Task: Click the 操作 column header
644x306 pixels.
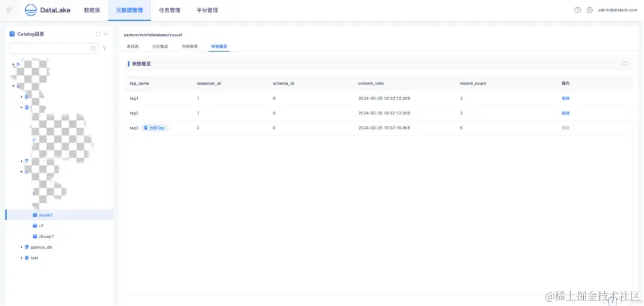Action: coord(565,84)
